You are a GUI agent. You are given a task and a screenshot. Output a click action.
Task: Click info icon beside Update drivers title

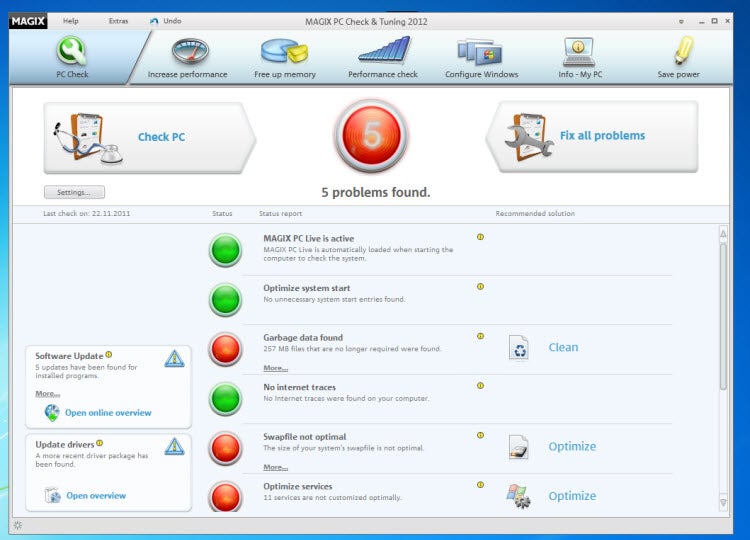(99, 443)
